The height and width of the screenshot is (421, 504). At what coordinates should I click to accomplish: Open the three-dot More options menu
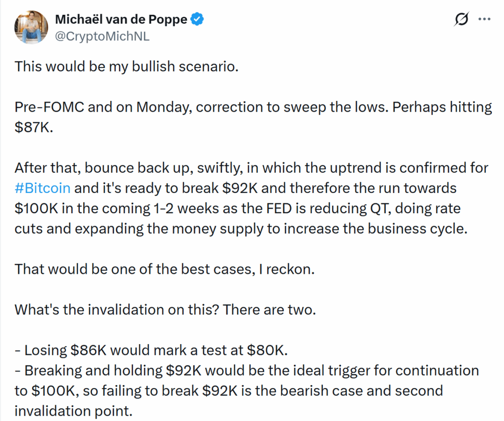[x=485, y=20]
